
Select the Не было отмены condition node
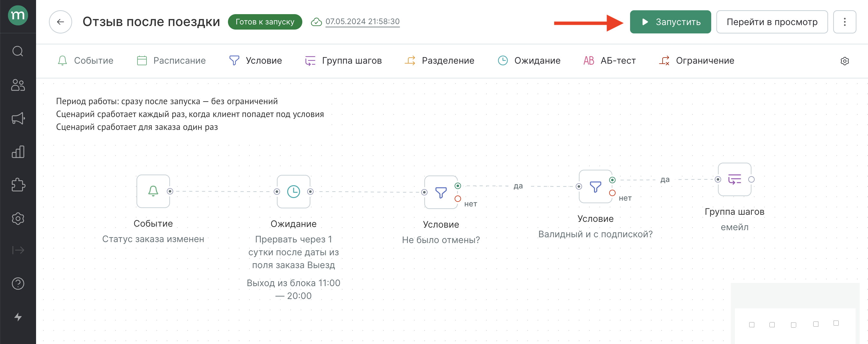pyautogui.click(x=441, y=192)
